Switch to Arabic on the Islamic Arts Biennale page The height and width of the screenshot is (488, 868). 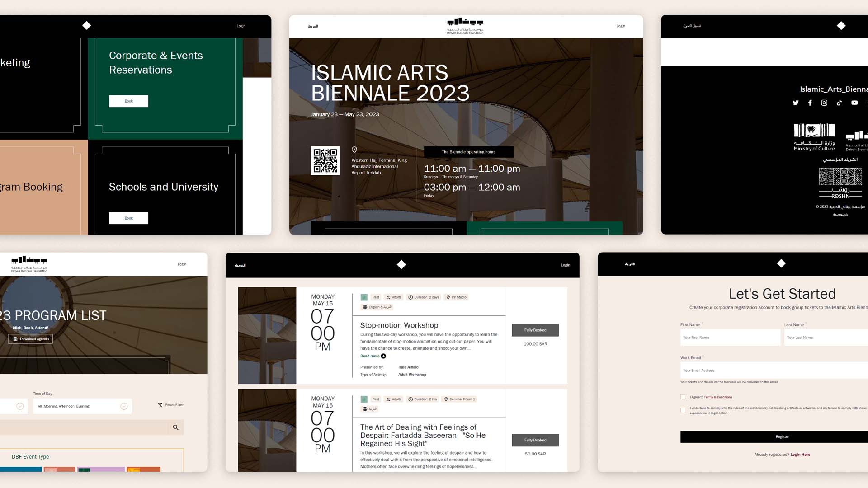tap(313, 26)
